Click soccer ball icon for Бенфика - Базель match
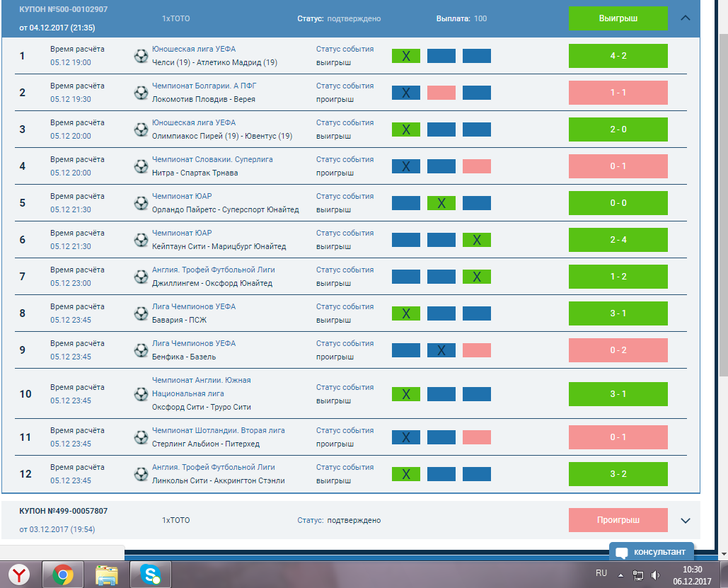Viewport: 728px width, 588px height. (x=141, y=350)
